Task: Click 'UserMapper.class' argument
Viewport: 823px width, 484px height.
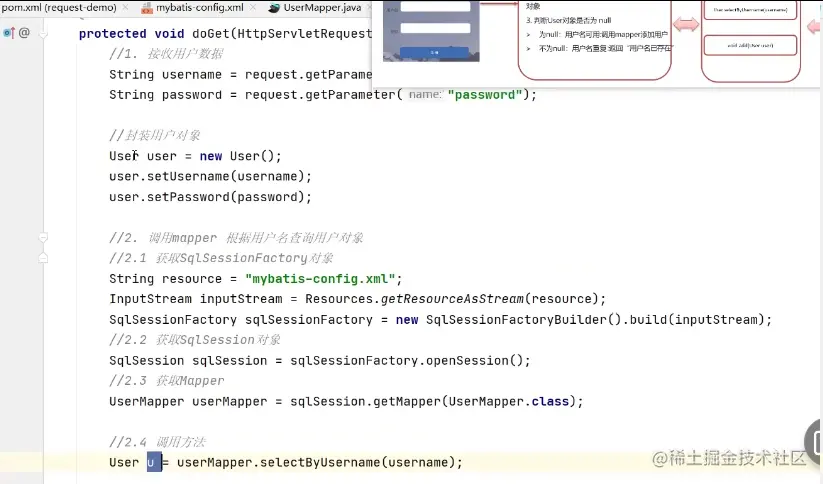Action: click(x=509, y=402)
